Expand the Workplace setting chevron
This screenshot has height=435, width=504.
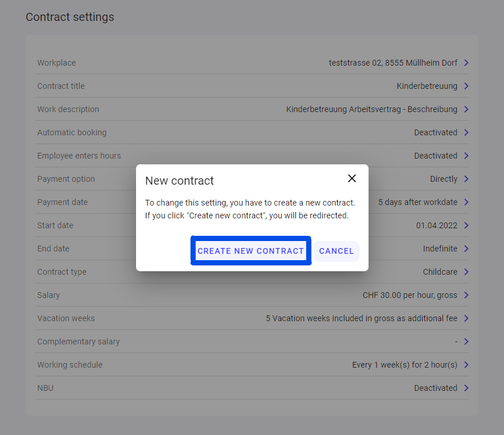[466, 63]
